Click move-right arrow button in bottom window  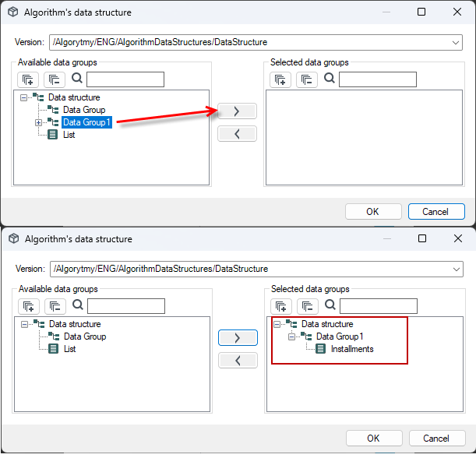[x=238, y=337]
